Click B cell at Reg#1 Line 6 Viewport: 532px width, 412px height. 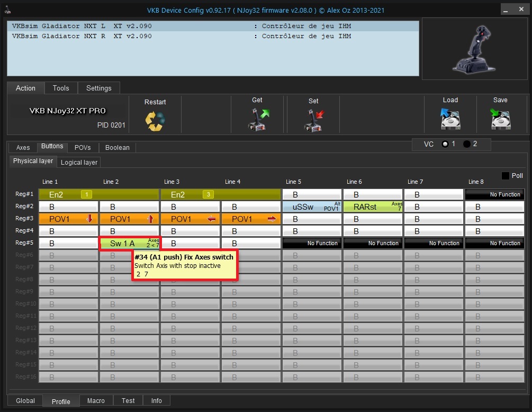click(x=373, y=194)
